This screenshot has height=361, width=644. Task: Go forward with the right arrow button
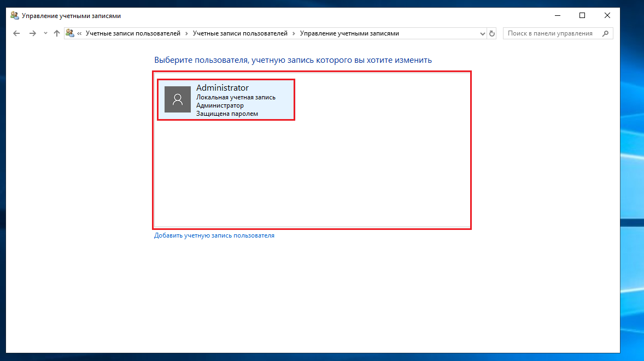coord(32,33)
